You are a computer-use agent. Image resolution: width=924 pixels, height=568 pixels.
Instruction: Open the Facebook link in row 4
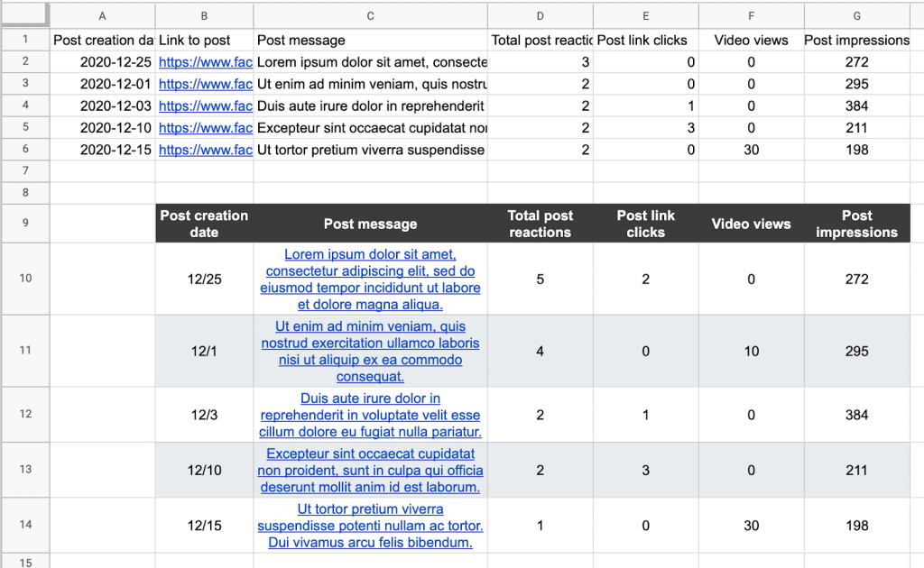tap(205, 106)
